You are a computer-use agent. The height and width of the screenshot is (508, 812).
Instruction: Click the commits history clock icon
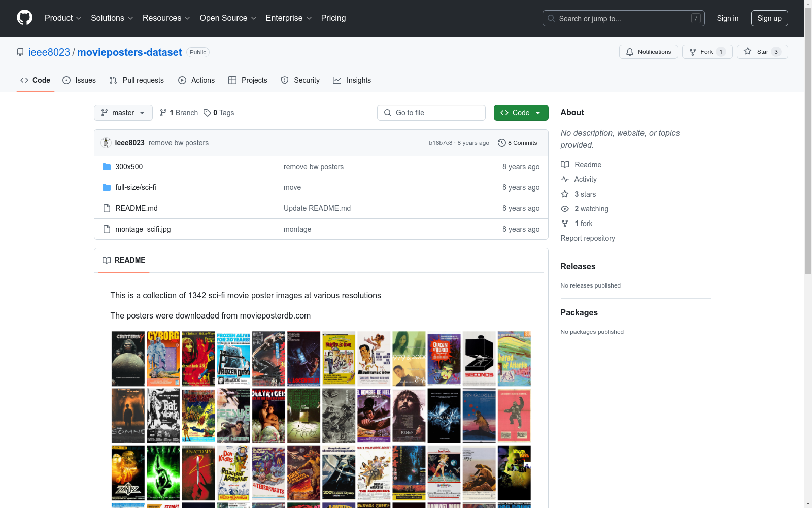click(x=502, y=143)
